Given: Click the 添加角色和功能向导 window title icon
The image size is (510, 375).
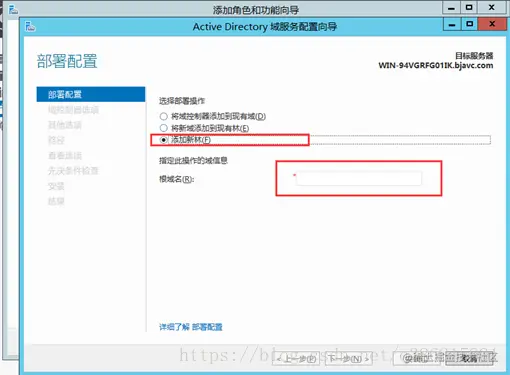Looking at the screenshot, I should click(13, 9).
